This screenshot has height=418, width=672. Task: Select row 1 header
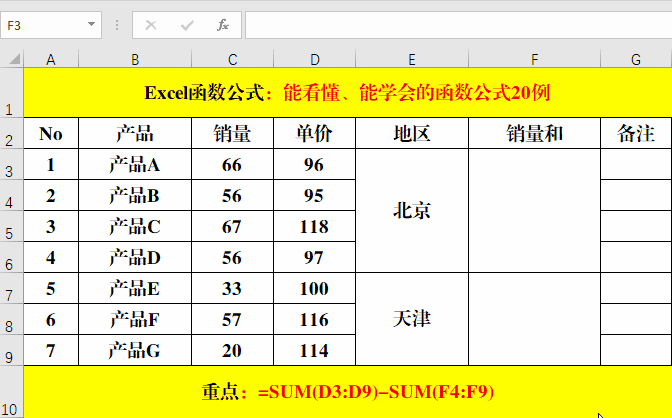tap(12, 92)
